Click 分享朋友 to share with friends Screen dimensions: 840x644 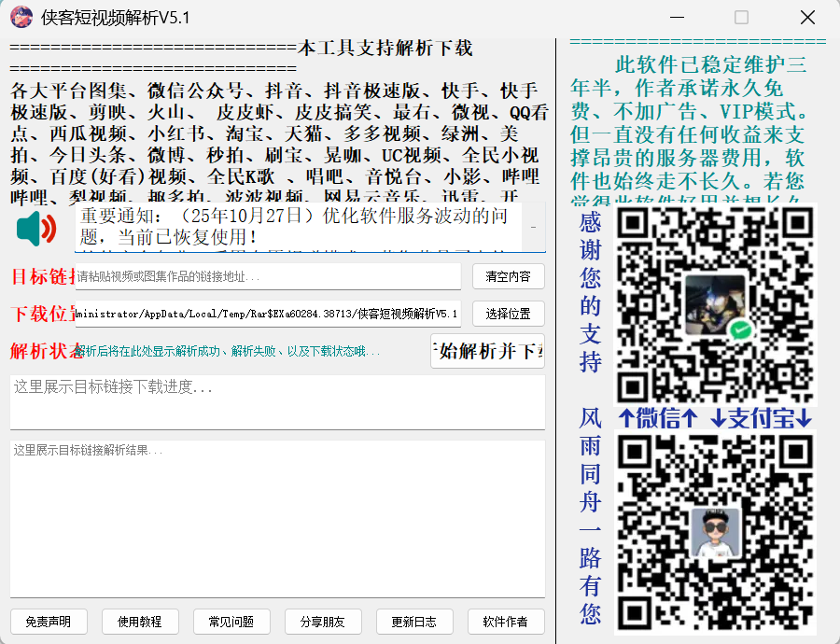tap(323, 622)
